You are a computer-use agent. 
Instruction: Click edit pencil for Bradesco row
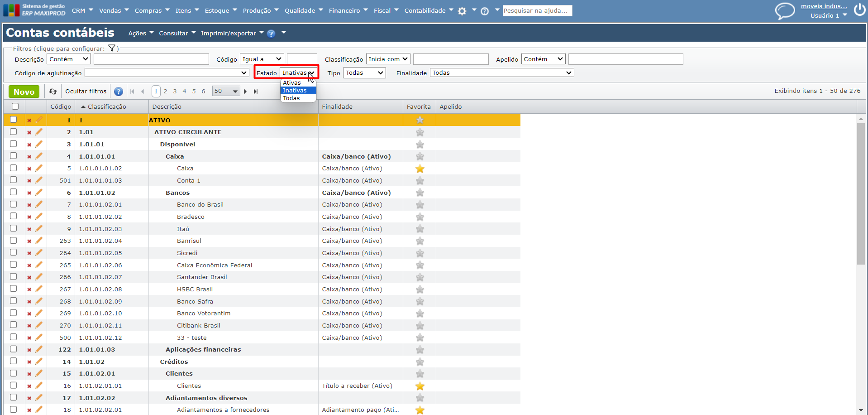coord(39,217)
